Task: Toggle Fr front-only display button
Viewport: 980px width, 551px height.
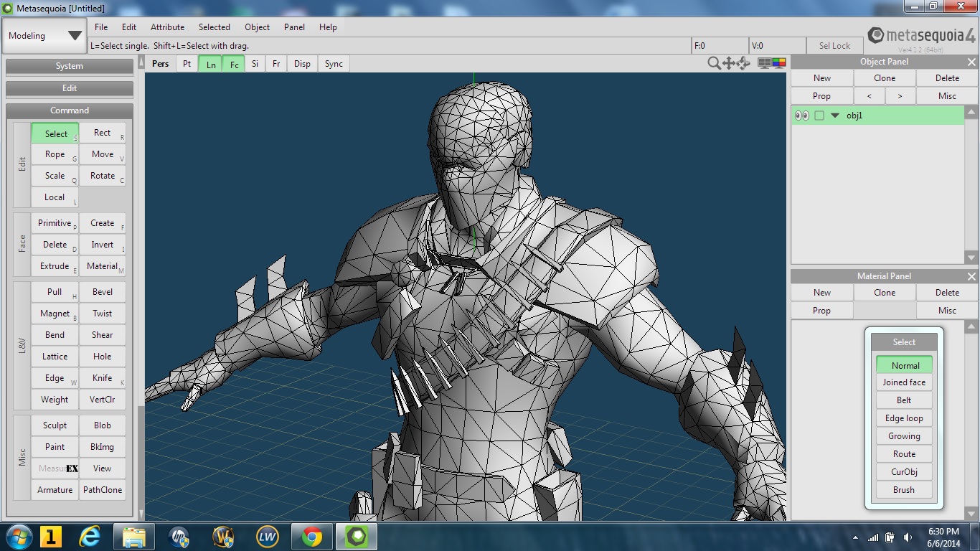Action: pos(276,64)
